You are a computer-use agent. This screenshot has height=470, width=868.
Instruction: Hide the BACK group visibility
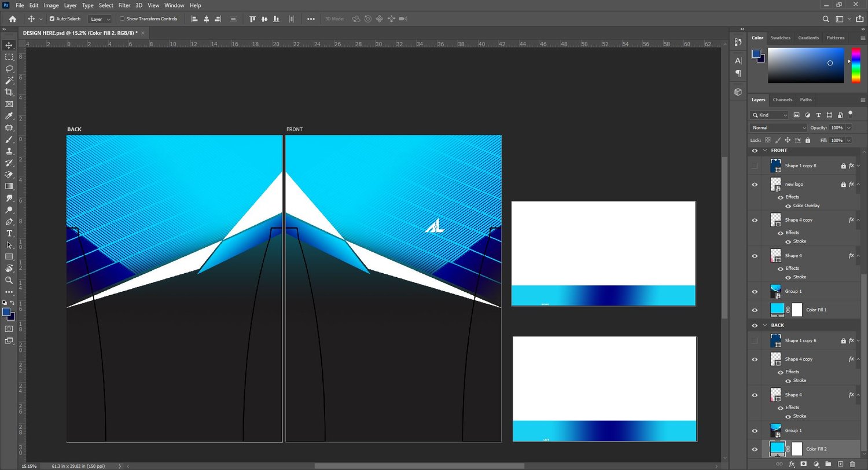click(755, 325)
